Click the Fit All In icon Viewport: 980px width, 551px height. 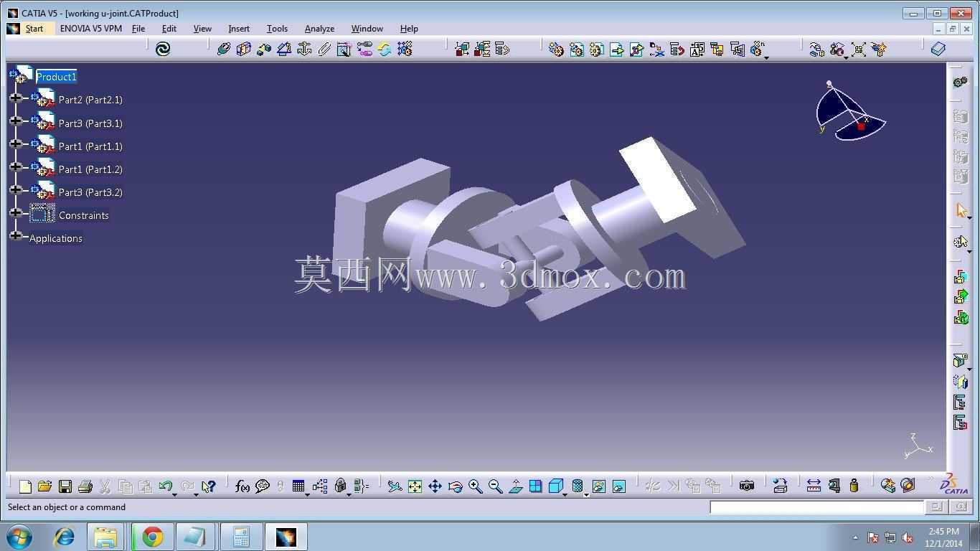(x=415, y=486)
